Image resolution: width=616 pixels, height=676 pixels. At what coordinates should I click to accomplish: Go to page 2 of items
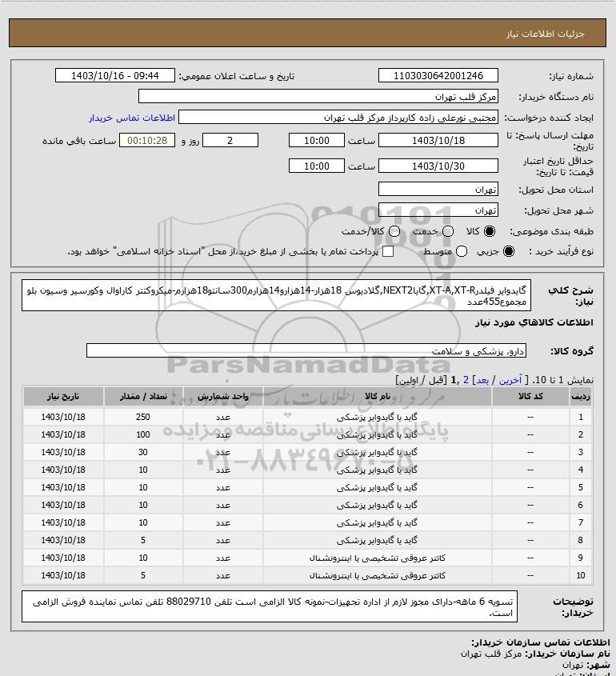[466, 380]
